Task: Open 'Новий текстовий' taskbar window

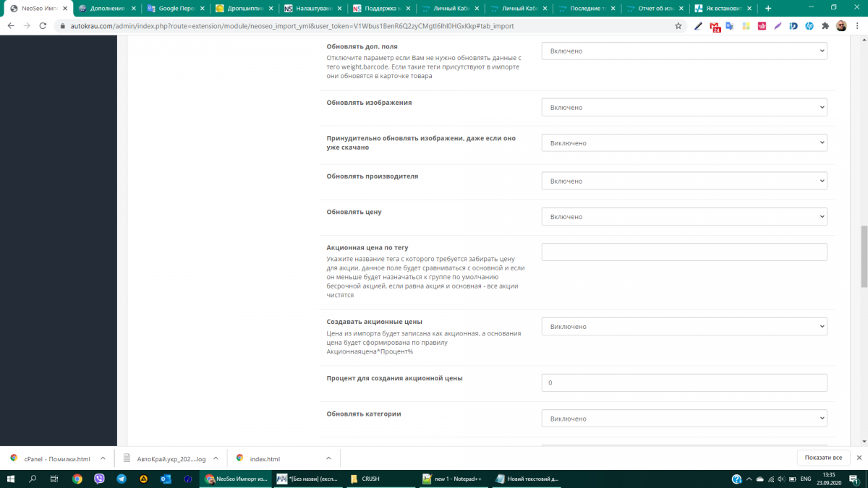Action: pos(527,479)
